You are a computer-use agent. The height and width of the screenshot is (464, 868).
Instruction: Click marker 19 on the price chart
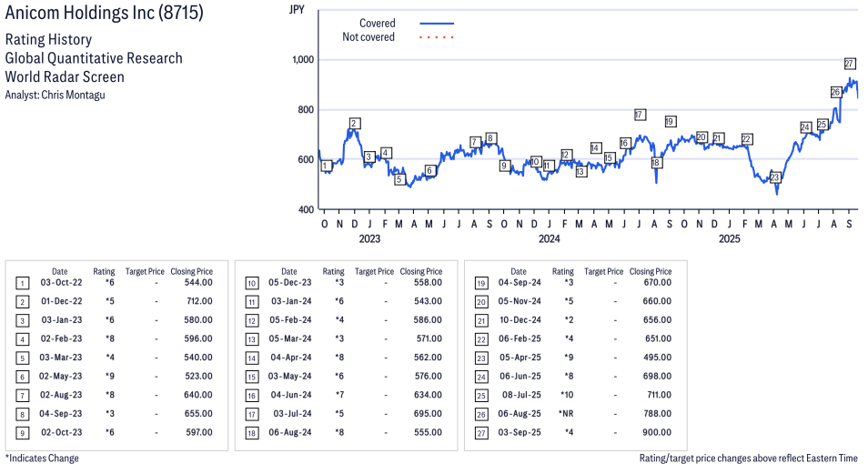click(670, 121)
